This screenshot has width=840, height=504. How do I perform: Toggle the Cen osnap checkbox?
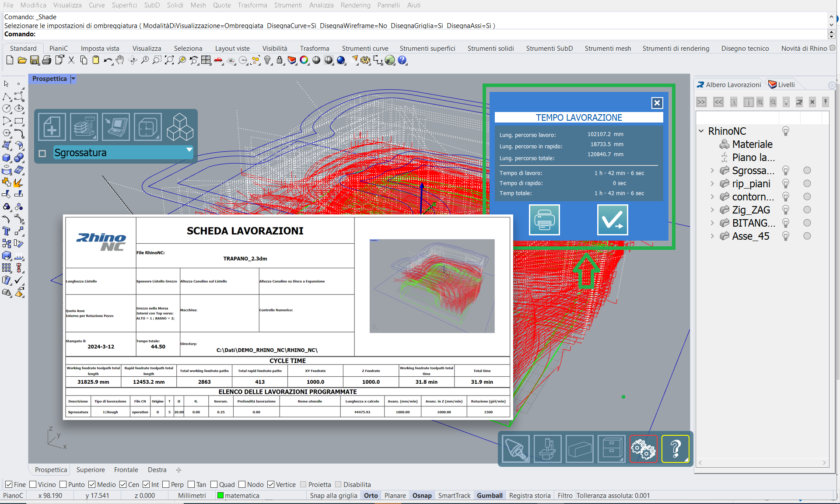point(123,484)
